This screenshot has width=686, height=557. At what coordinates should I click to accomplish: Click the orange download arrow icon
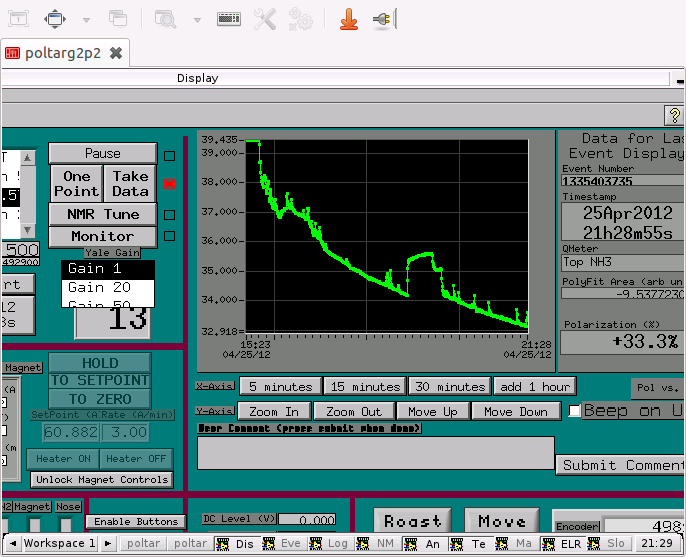tap(349, 19)
